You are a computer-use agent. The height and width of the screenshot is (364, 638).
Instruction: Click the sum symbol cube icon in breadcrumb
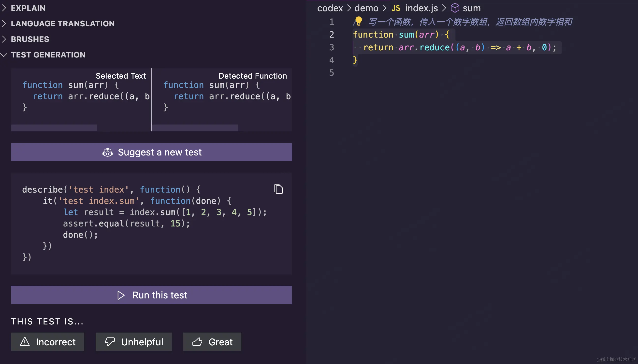click(x=455, y=8)
